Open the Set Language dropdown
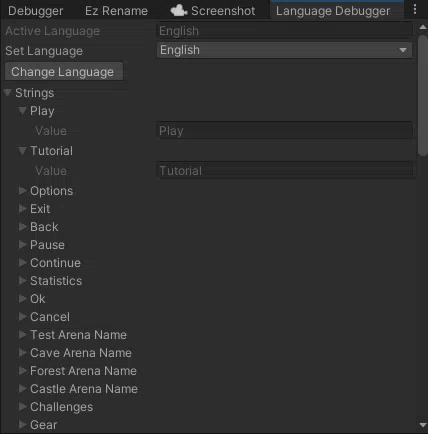This screenshot has height=434, width=428. (x=284, y=50)
